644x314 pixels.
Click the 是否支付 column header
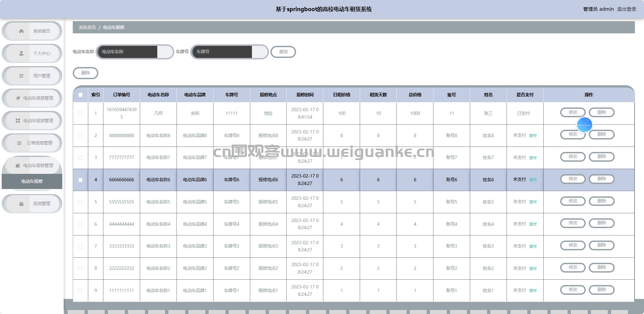click(525, 95)
